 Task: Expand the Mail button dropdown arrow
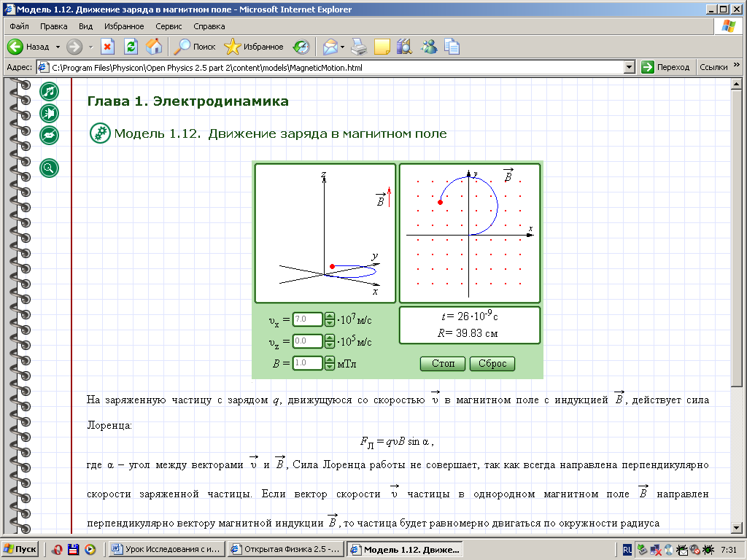coord(343,47)
